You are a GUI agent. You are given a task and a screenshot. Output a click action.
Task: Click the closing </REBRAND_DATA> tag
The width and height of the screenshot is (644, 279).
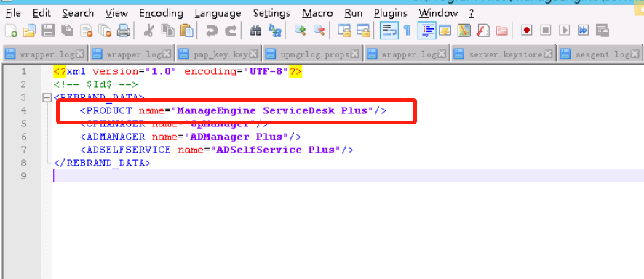102,163
